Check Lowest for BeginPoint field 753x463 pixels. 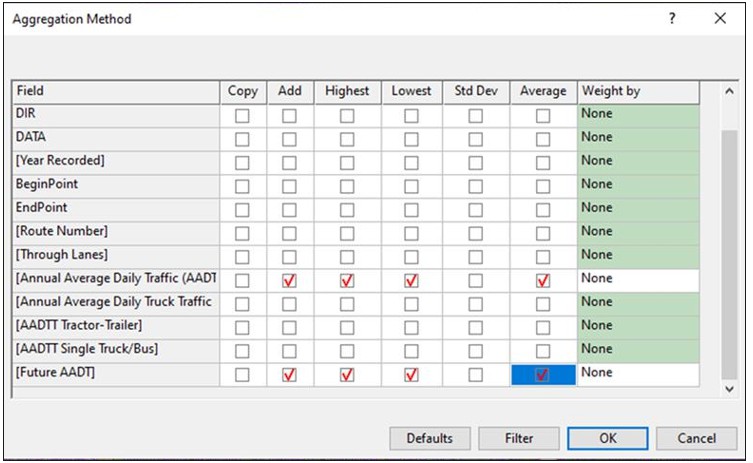coord(411,185)
